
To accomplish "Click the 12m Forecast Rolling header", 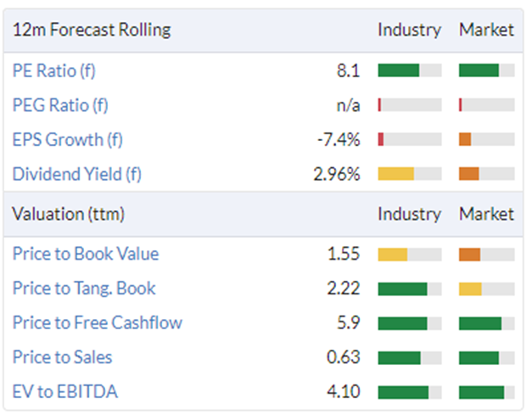I will coord(92,30).
